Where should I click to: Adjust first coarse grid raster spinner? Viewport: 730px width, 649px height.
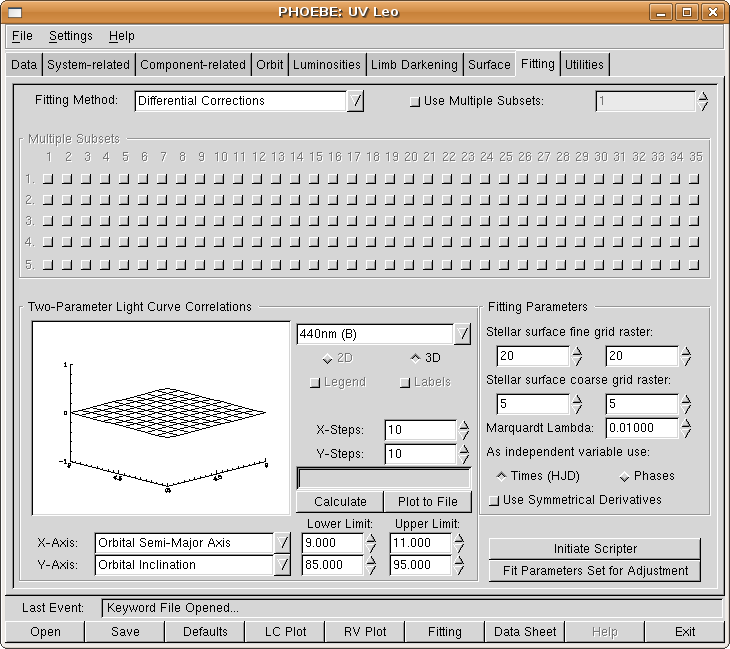577,404
